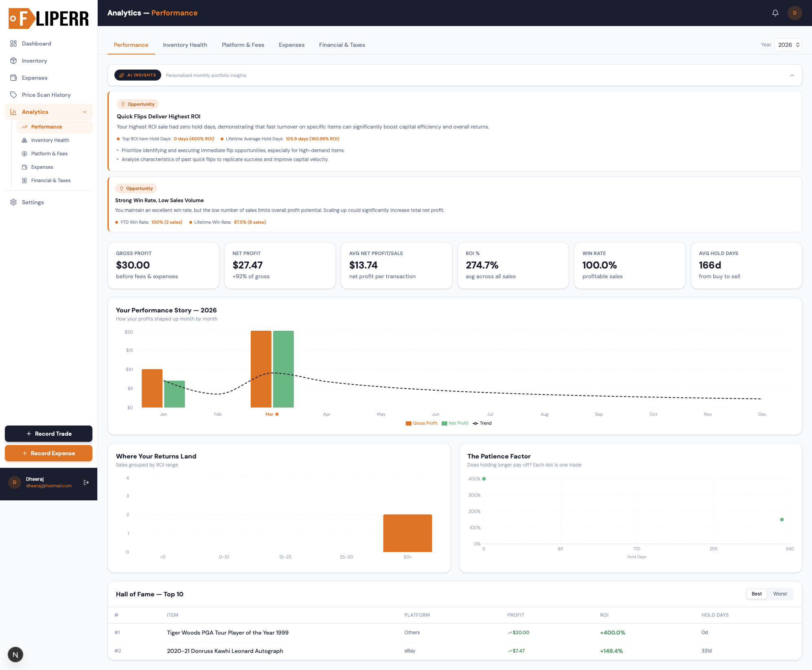Open Dashboard via its grid icon
Viewport: 812px width, 670px height.
pos(13,44)
